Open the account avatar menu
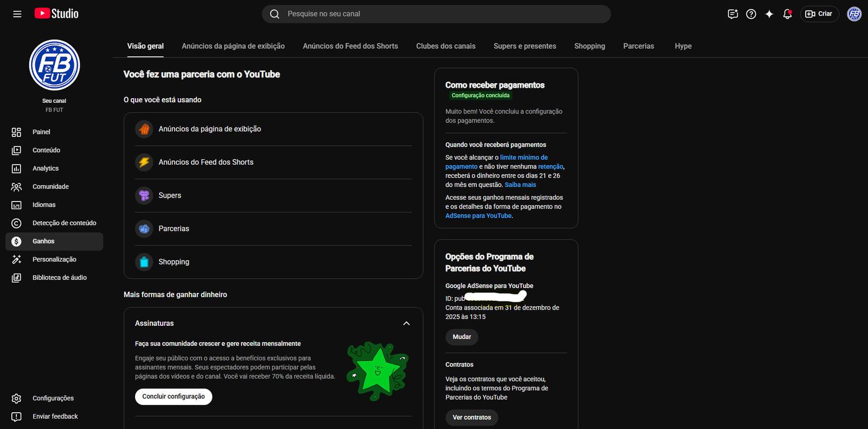Viewport: 868px width, 429px height. coord(854,14)
